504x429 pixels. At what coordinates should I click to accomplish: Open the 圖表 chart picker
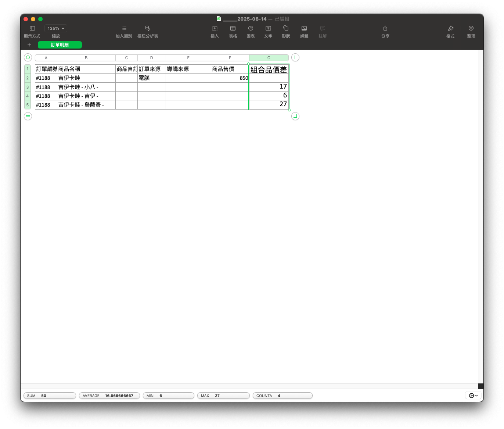click(251, 29)
